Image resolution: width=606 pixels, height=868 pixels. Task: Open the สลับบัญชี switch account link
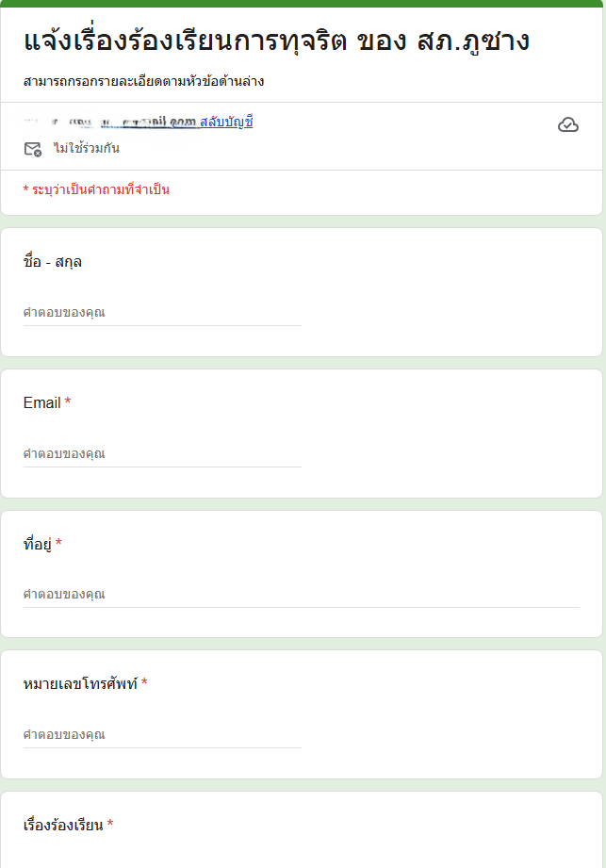pos(226,122)
